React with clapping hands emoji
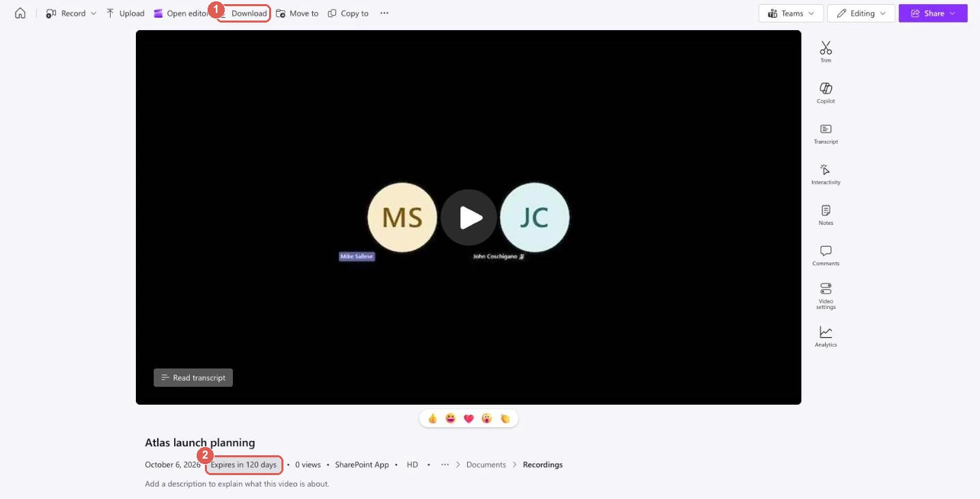 click(x=505, y=418)
